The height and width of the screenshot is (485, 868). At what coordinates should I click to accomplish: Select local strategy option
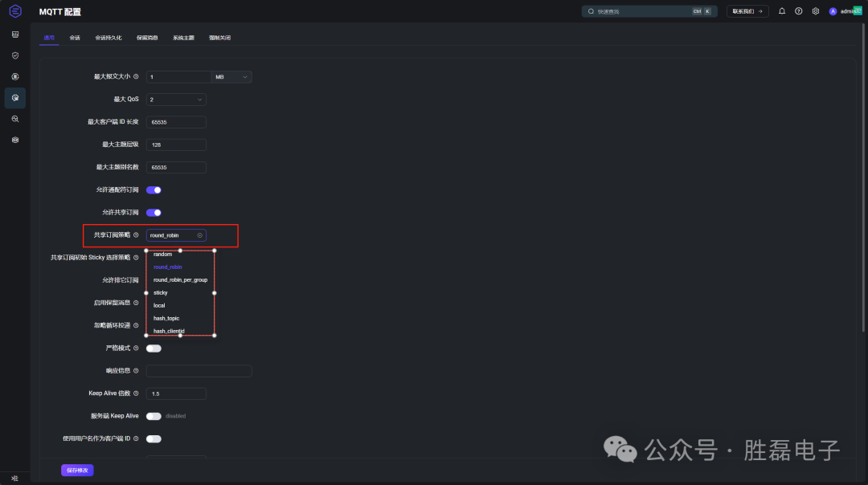(x=159, y=305)
